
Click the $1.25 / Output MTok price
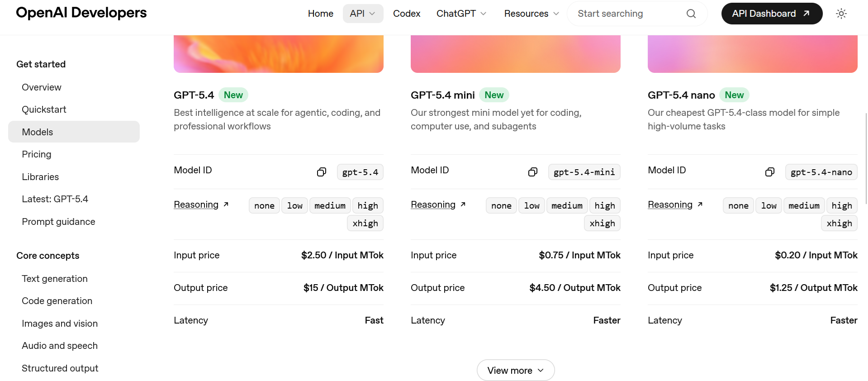pyautogui.click(x=814, y=288)
